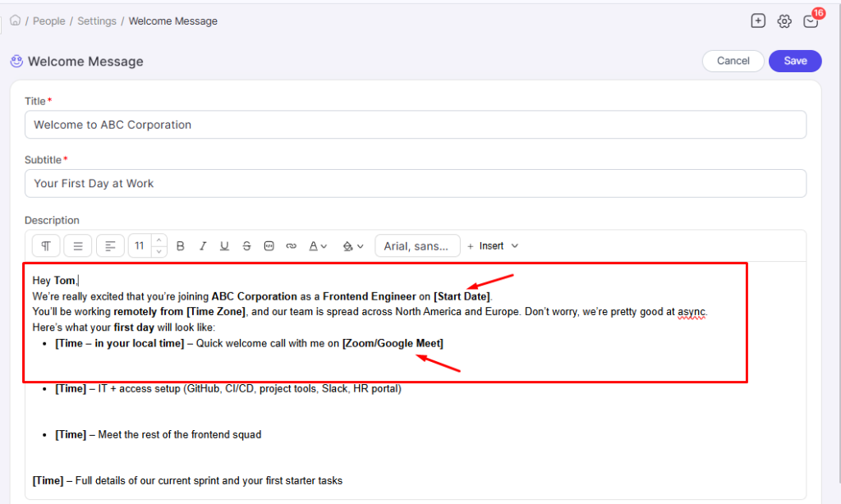Viewport: 841px width, 504px height.
Task: Open the text color picker dropdown
Action: [319, 245]
